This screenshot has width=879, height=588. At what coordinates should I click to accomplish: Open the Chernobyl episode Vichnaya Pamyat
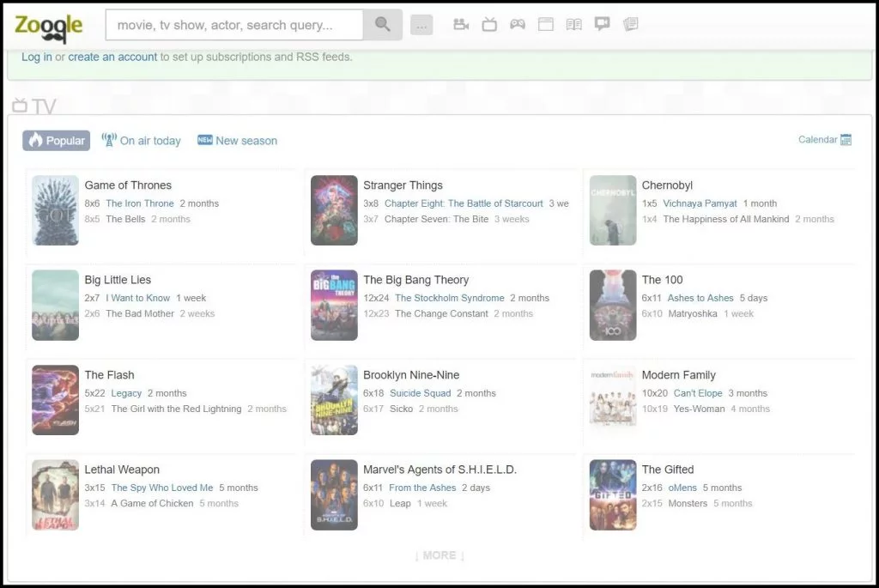pos(700,203)
